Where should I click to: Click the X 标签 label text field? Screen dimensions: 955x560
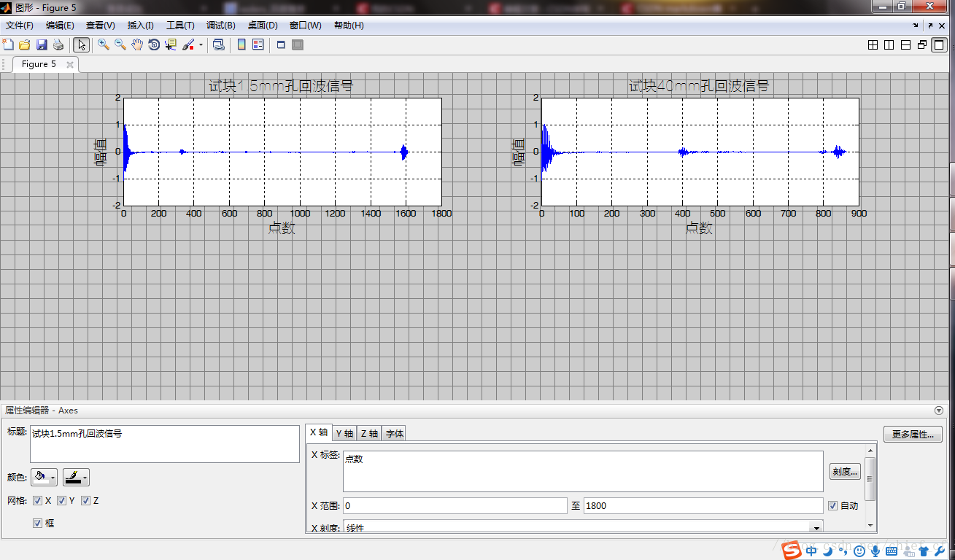click(x=583, y=471)
